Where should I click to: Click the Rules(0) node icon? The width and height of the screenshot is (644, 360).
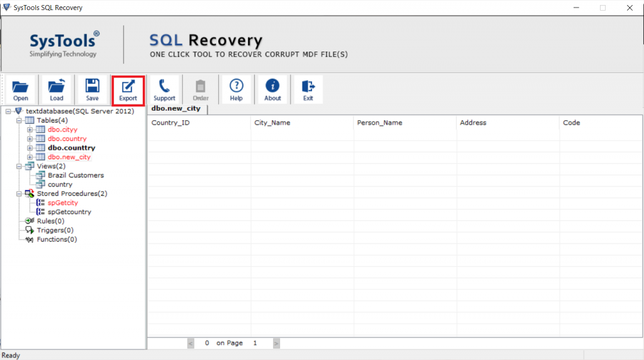point(30,221)
